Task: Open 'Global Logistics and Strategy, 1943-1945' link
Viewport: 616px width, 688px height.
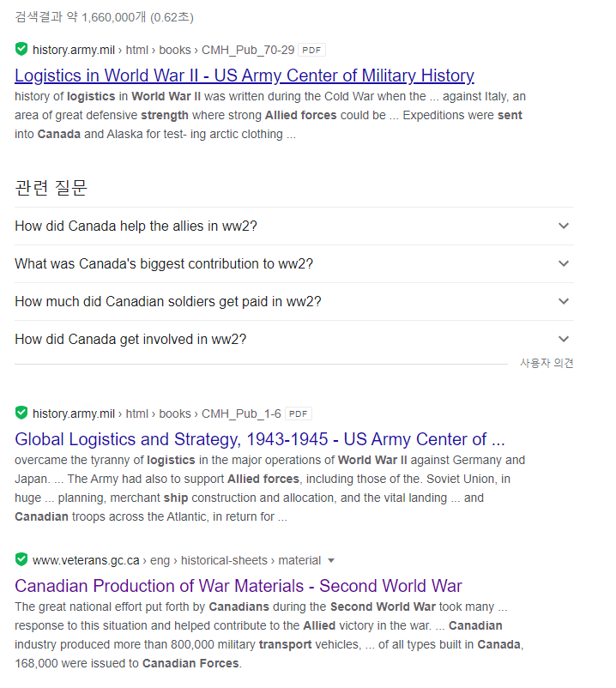Action: tap(260, 439)
